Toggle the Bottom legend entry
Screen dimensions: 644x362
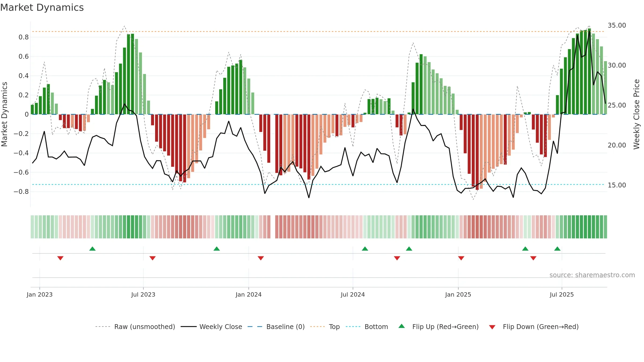pyautogui.click(x=367, y=327)
